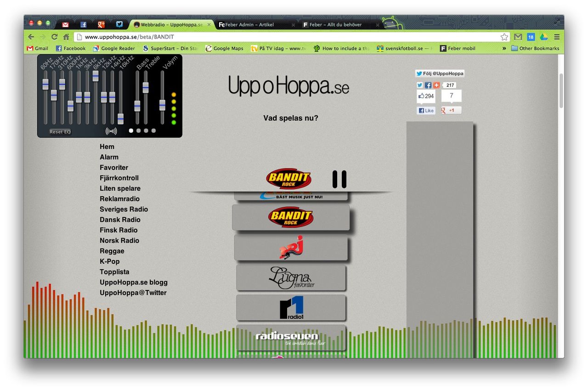Select the second equalizer preset dot

point(138,130)
